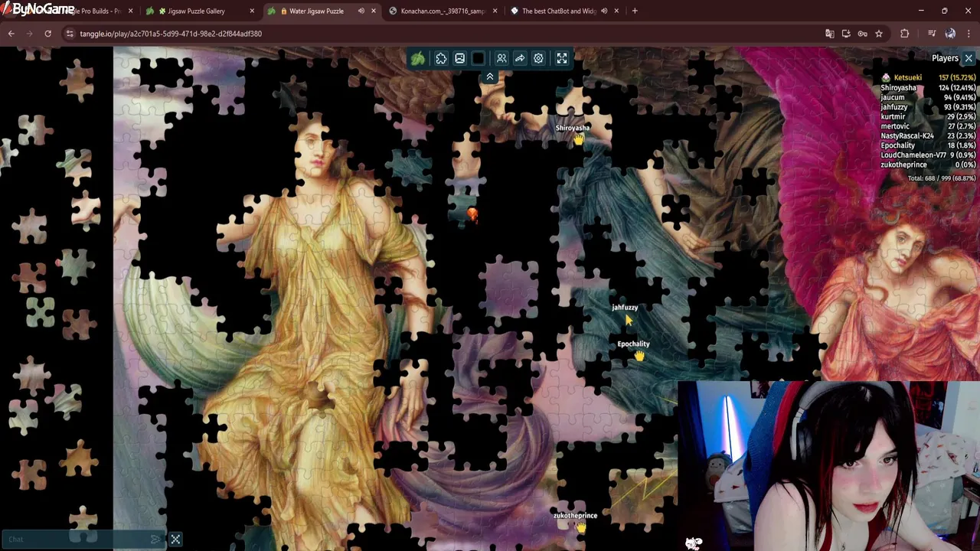The height and width of the screenshot is (551, 980).
Task: Close the Water Jigsaw Puzzle tab
Action: (x=374, y=11)
